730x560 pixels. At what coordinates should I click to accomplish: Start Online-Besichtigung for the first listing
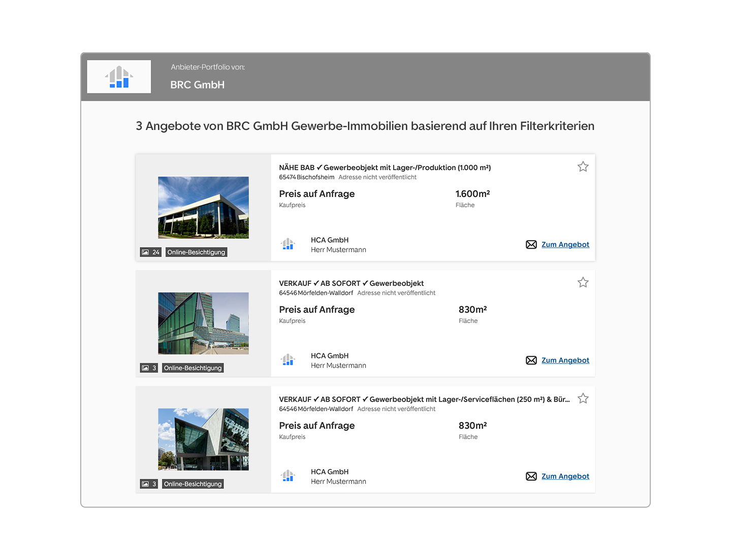coord(196,252)
